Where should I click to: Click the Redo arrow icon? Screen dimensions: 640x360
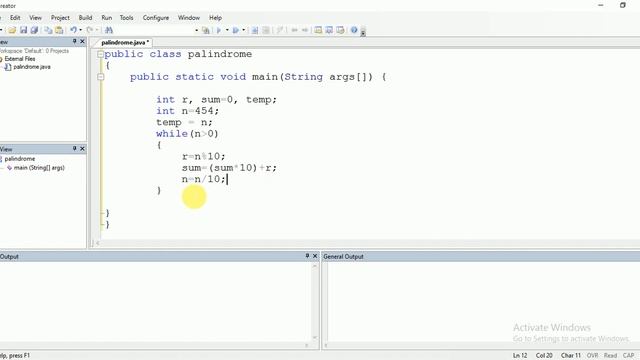(90, 30)
